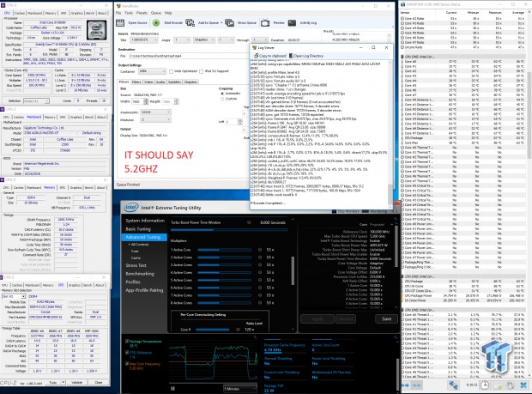Screen dimensions: 532x394
Task: Click HWiNFO network computers icon in bottom toolbar
Action: [453, 385]
